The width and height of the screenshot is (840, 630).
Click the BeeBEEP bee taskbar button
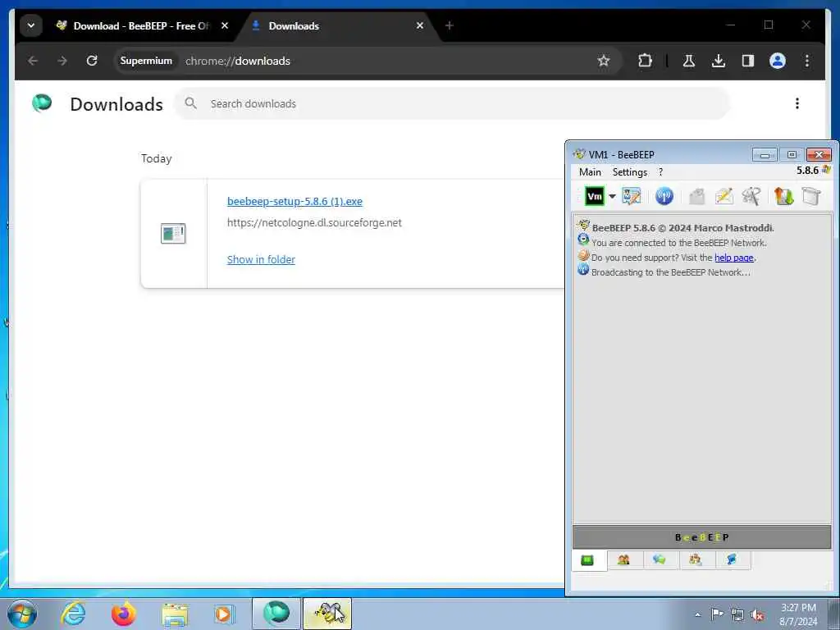[x=327, y=614]
